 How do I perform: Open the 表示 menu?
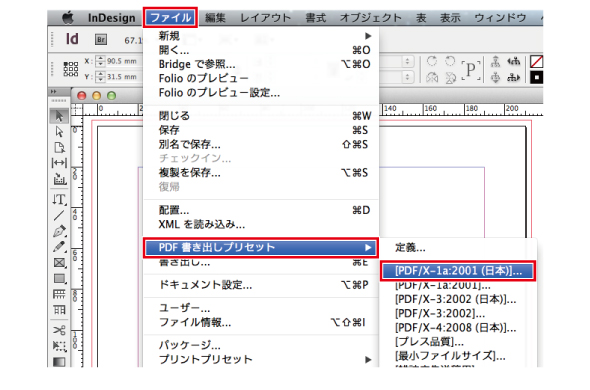tap(450, 18)
